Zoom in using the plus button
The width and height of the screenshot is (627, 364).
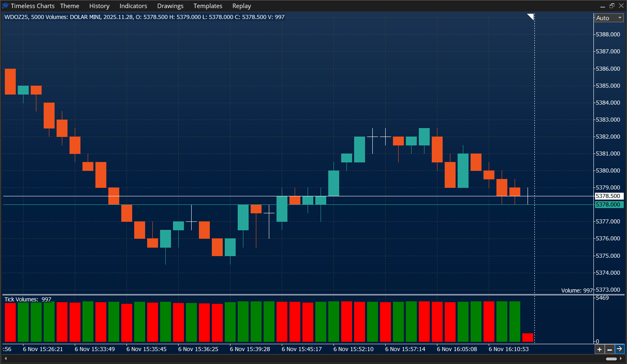click(x=599, y=349)
